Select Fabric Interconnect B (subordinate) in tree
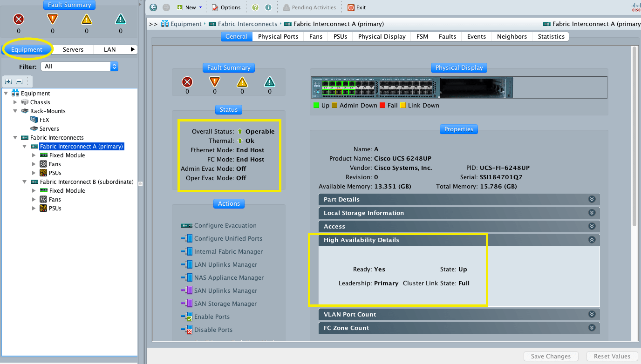 [87, 182]
